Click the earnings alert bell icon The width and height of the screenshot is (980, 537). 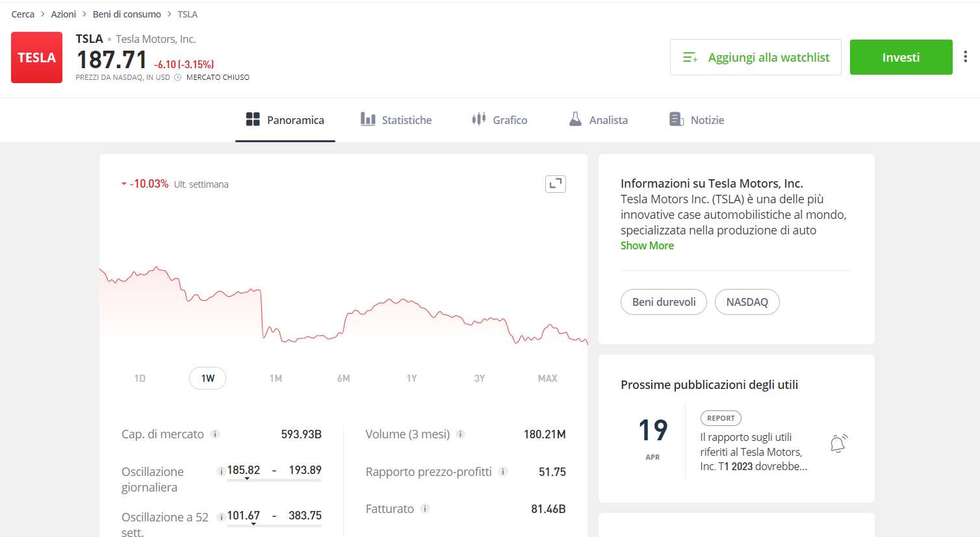click(x=839, y=443)
